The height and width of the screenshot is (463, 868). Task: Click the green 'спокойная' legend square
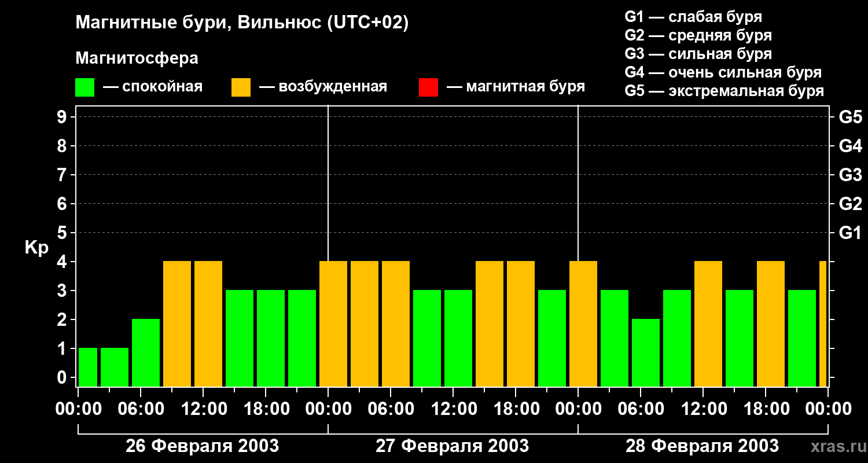(84, 87)
